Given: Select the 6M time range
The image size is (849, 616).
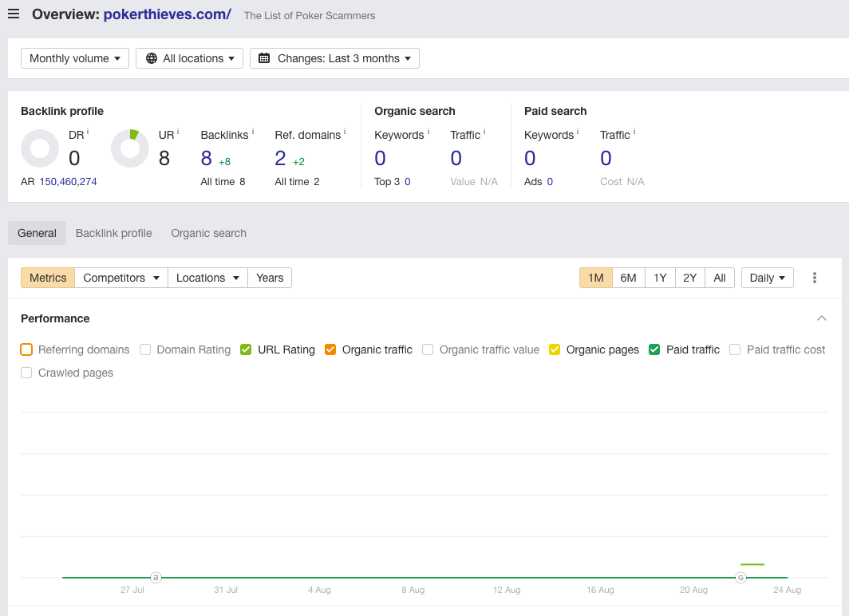Looking at the screenshot, I should (x=628, y=278).
